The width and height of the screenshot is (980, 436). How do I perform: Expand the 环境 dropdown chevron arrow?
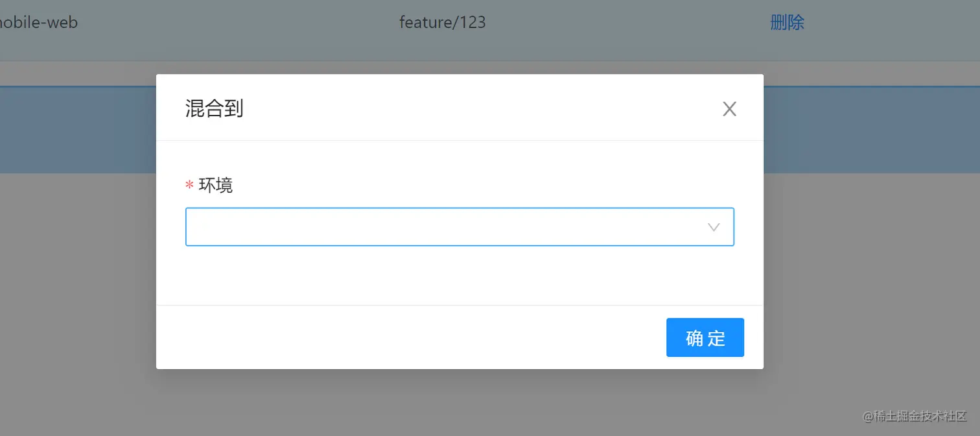click(714, 227)
